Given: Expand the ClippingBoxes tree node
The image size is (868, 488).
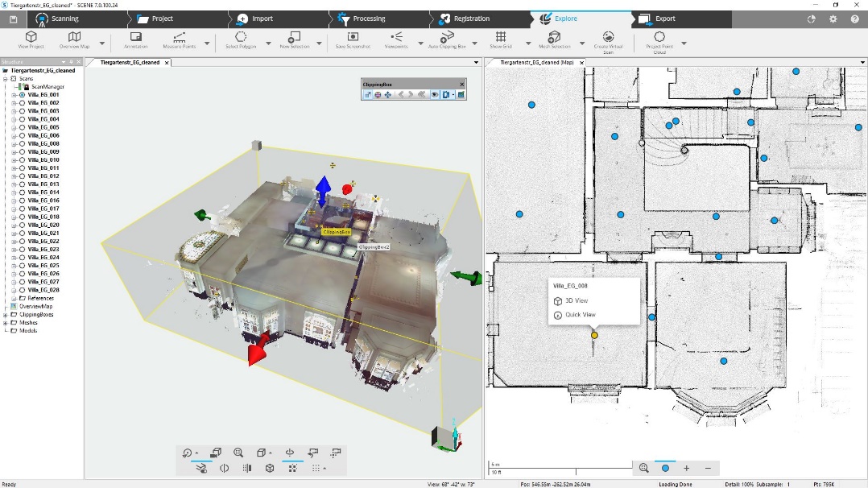Looking at the screenshot, I should (x=5, y=315).
